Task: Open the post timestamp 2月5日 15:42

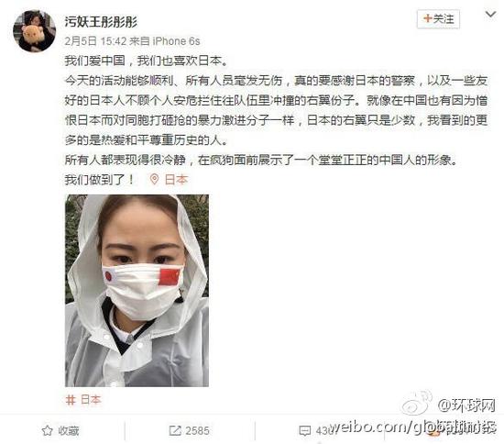Action: tap(95, 41)
